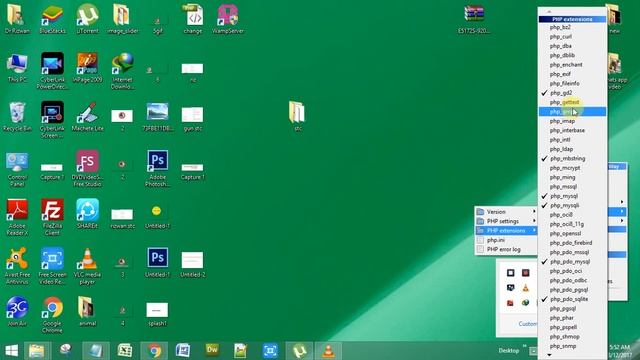
Task: Open Dreamweaver from the taskbar
Action: click(x=212, y=350)
